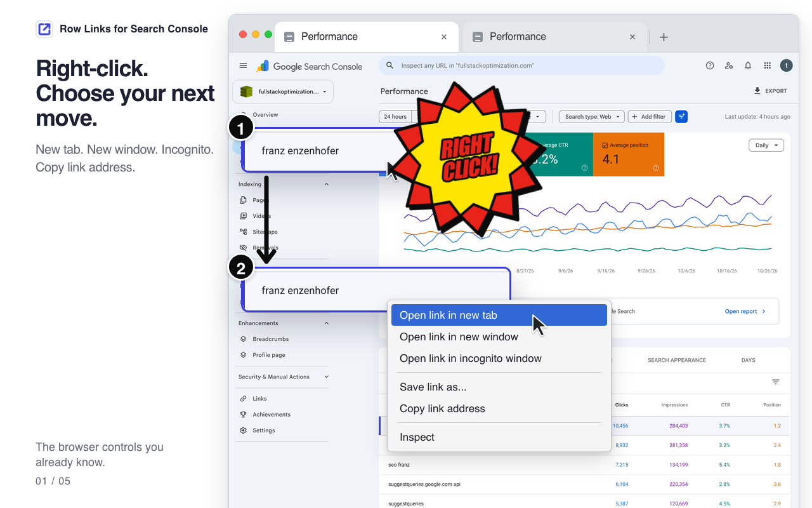Click the Search Console help icon
The image size is (812, 508).
[710, 65]
